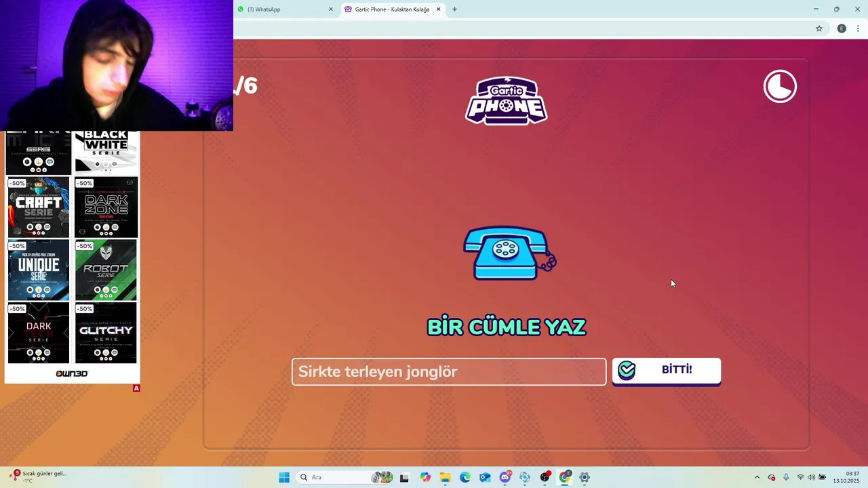This screenshot has width=868, height=488.
Task: Click the BİR CÜMLE YAZ heading
Action: [x=507, y=327]
